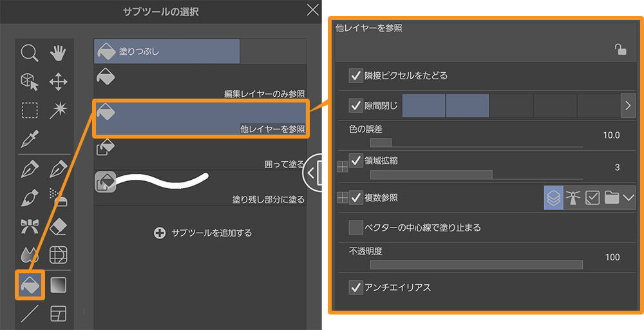The image size is (644, 330).
Task: Expand the 複数参照 options dropdown arrow
Action: [629, 199]
